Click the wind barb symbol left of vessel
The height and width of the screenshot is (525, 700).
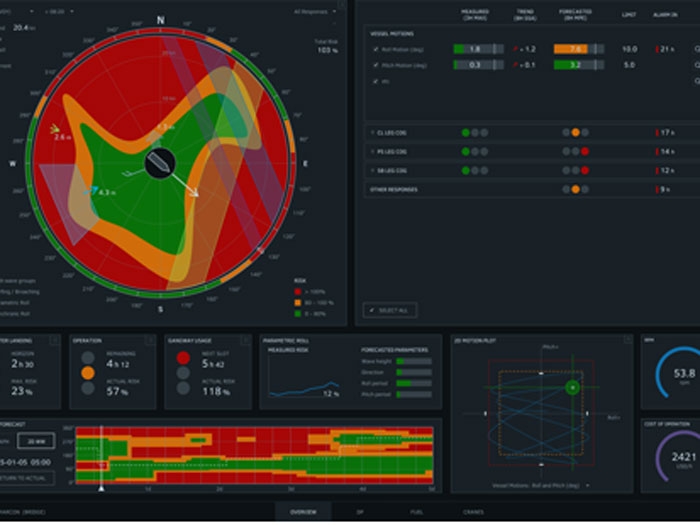pos(132,173)
